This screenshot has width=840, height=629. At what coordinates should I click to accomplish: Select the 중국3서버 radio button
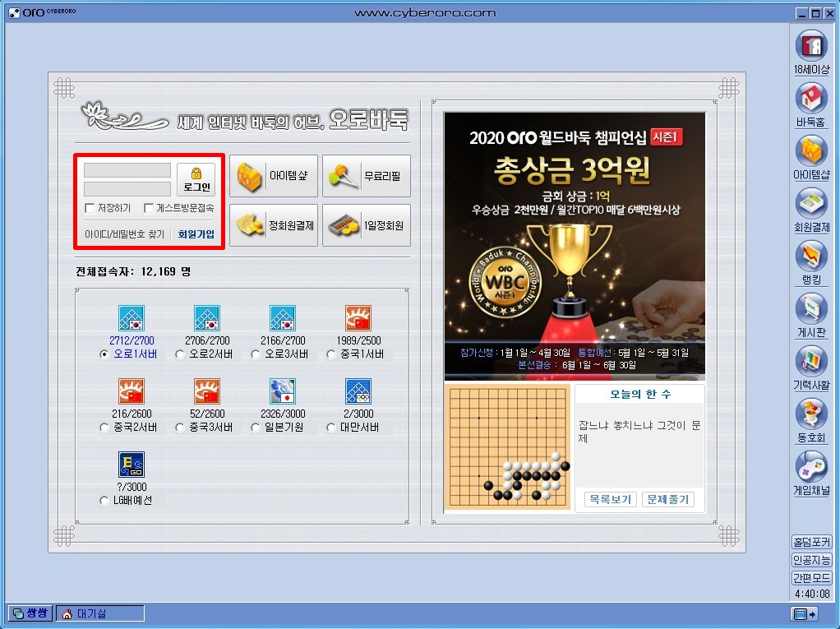(x=179, y=428)
